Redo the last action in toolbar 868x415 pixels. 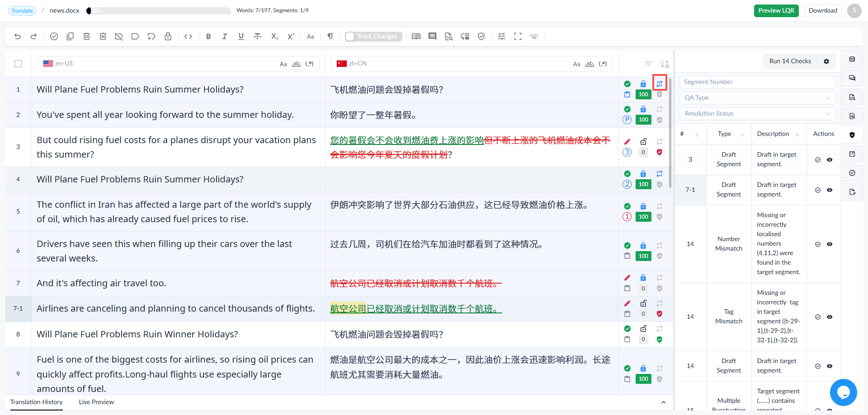pyautogui.click(x=33, y=36)
